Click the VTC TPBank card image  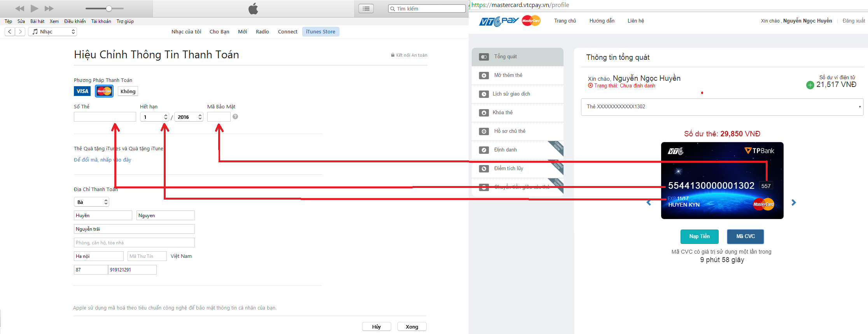pyautogui.click(x=722, y=181)
